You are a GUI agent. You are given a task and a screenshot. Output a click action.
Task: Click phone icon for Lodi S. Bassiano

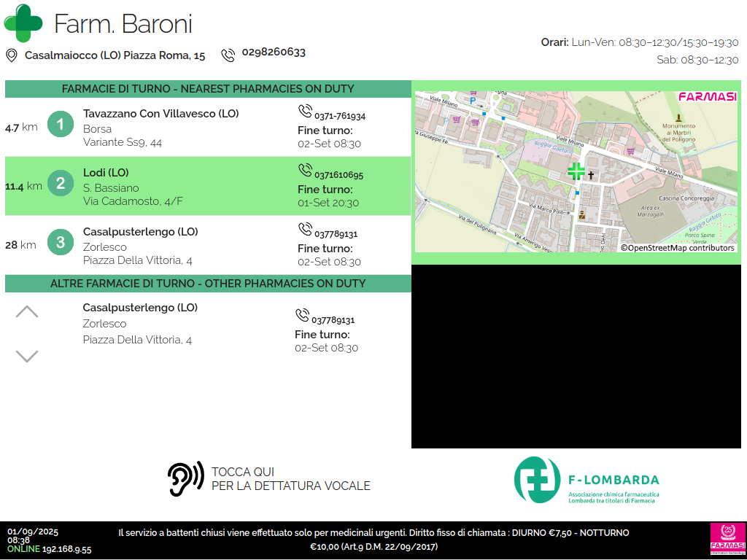click(305, 170)
